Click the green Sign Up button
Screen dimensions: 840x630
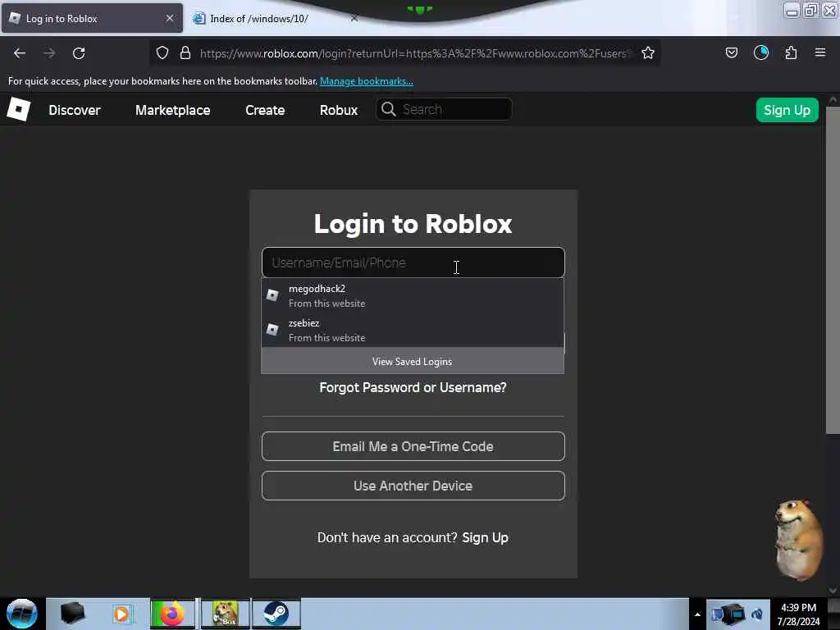(x=787, y=110)
